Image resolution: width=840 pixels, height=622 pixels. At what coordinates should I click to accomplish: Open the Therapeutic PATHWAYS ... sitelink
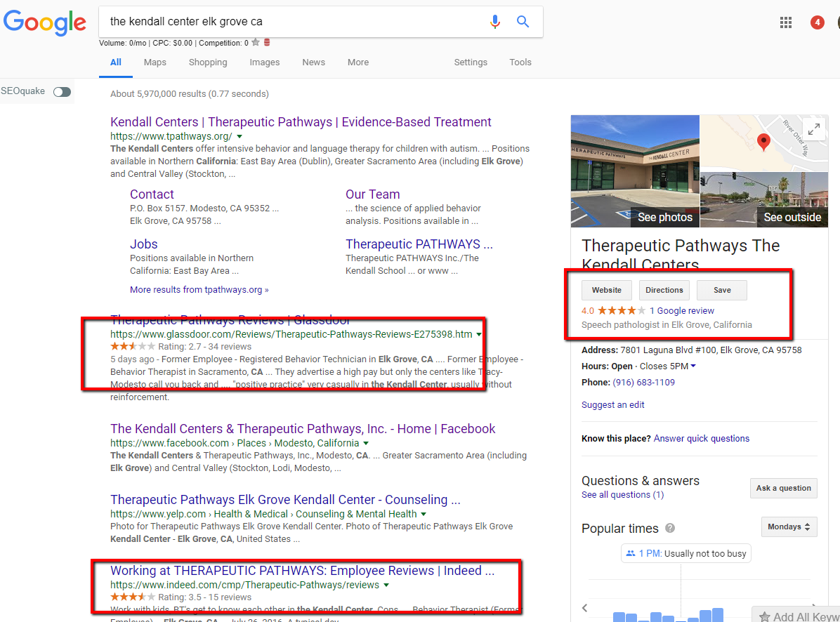[419, 244]
